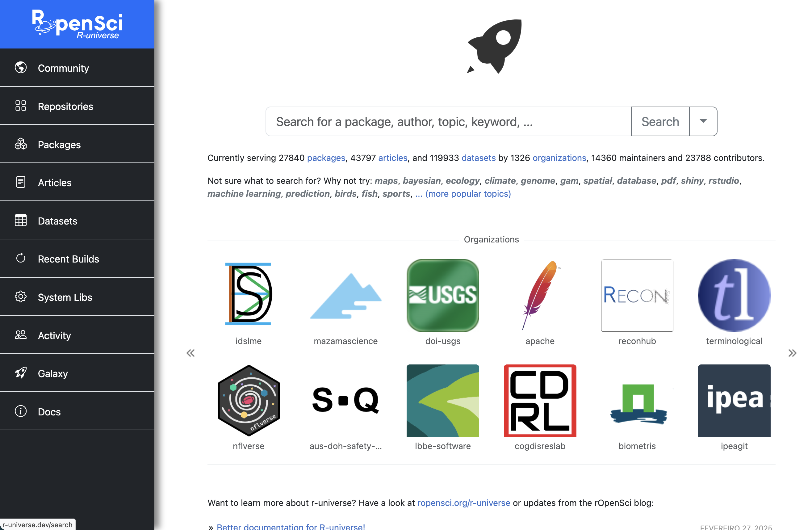This screenshot has height=530, width=812.
Task: Follow the organizations link in stats line
Action: (x=559, y=158)
